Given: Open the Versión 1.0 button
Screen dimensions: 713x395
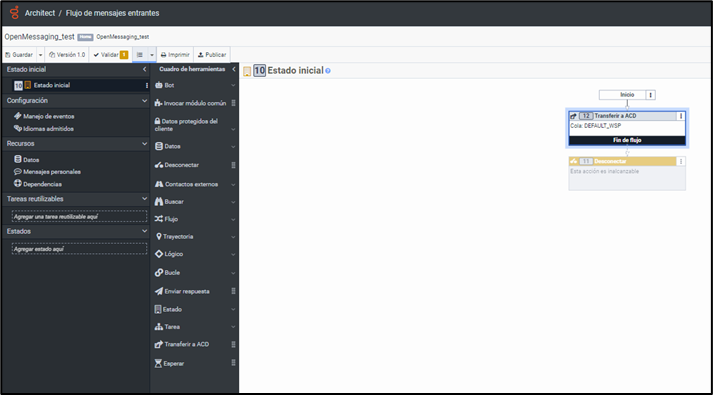Looking at the screenshot, I should click(67, 55).
